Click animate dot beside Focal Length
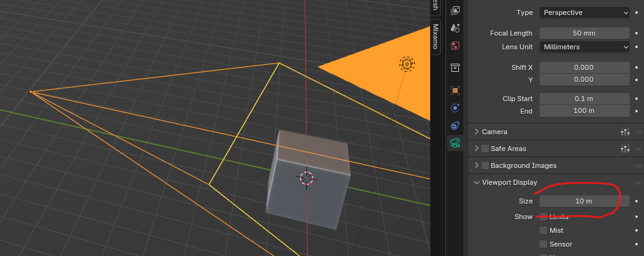 tap(636, 33)
